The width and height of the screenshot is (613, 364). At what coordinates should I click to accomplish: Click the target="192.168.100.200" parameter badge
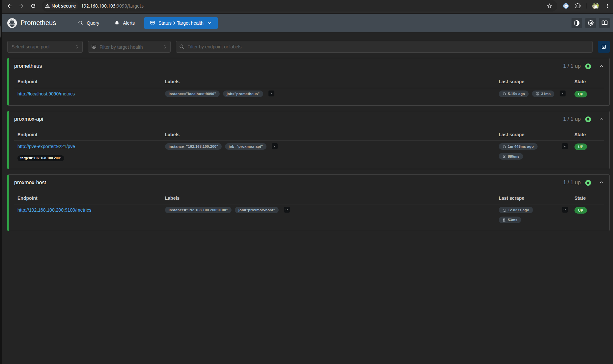coord(41,158)
